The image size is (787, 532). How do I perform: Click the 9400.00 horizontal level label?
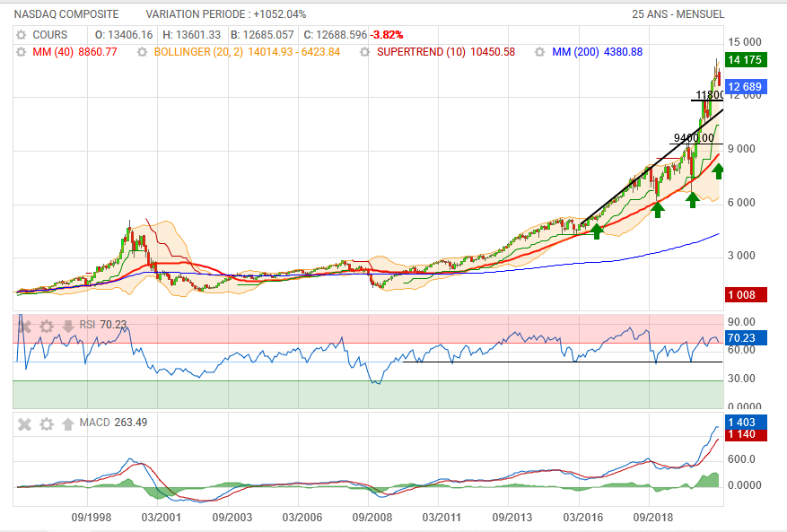pyautogui.click(x=694, y=138)
